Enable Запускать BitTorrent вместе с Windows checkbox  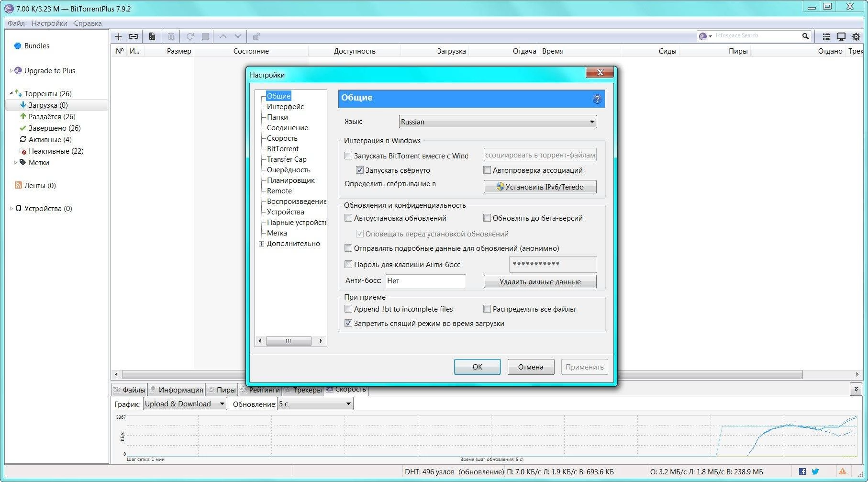click(348, 156)
